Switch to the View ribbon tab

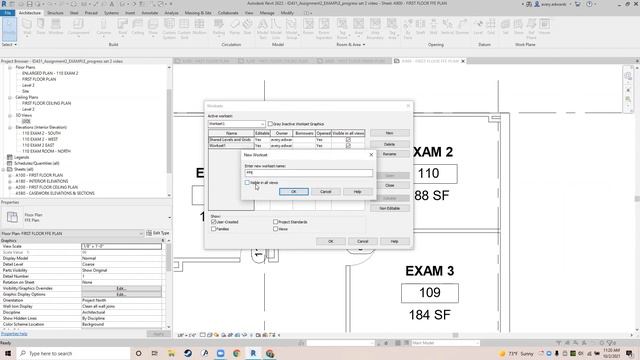click(x=249, y=13)
